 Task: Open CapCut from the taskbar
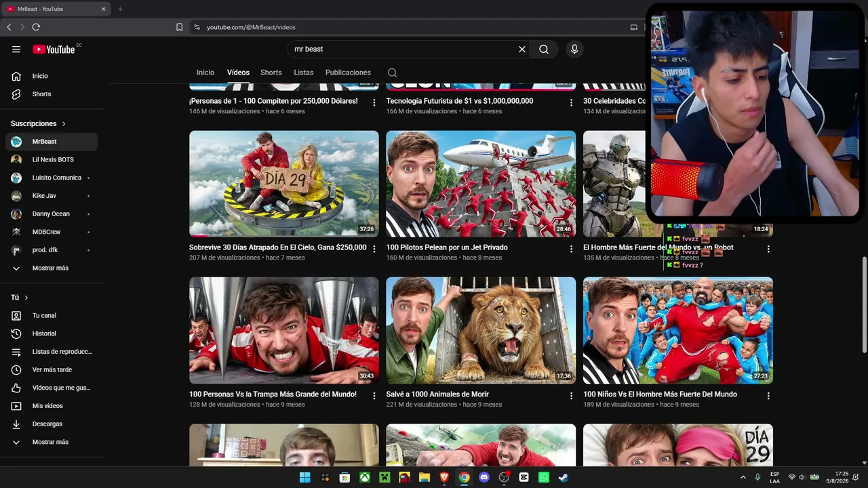[524, 477]
